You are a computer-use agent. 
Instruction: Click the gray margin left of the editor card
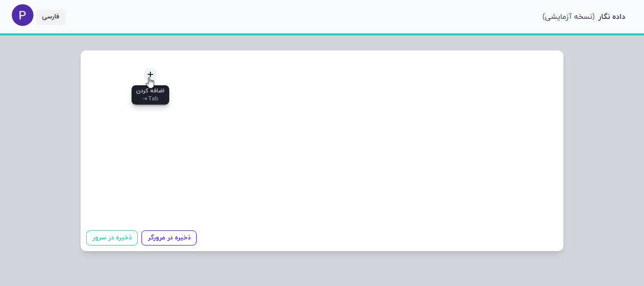[40, 151]
